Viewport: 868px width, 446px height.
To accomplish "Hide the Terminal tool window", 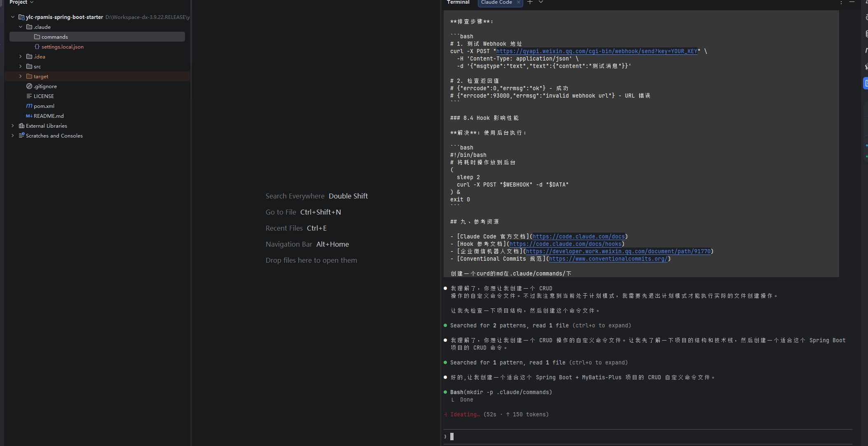I will click(852, 2).
